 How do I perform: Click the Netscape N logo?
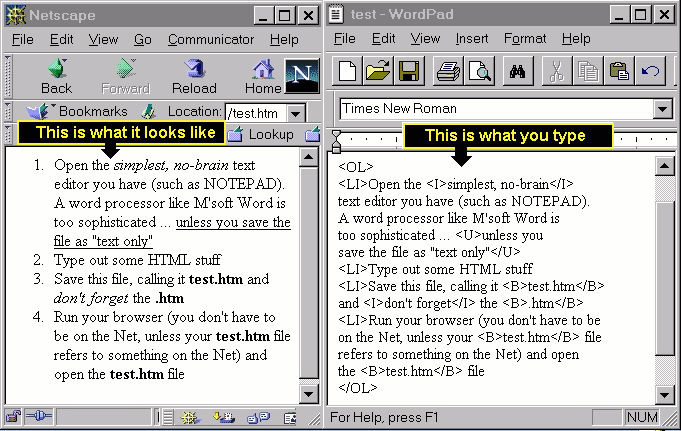click(302, 76)
